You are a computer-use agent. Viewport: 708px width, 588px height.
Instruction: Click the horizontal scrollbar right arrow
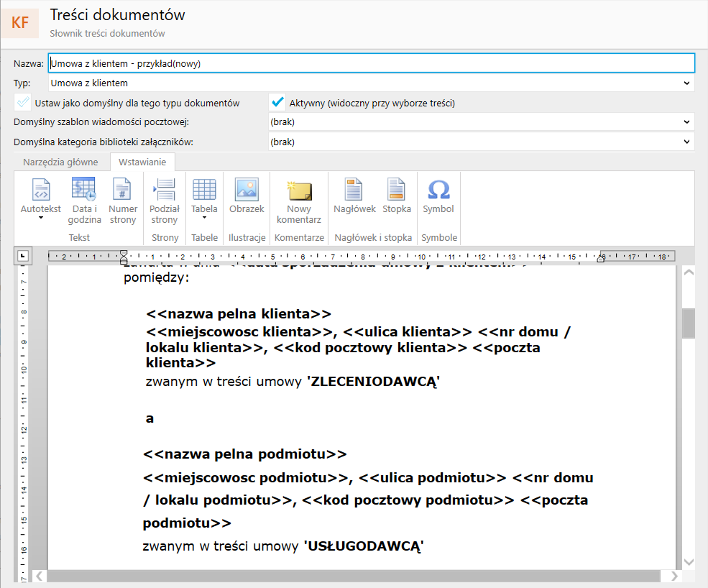(x=674, y=576)
